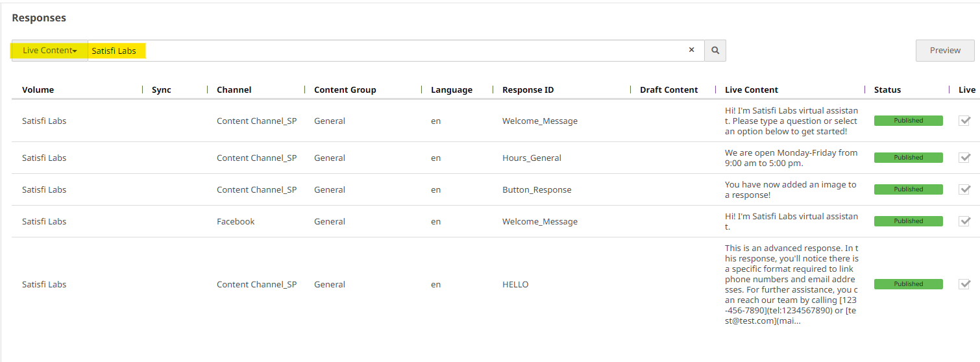Open the HELLO response entry

[515, 284]
